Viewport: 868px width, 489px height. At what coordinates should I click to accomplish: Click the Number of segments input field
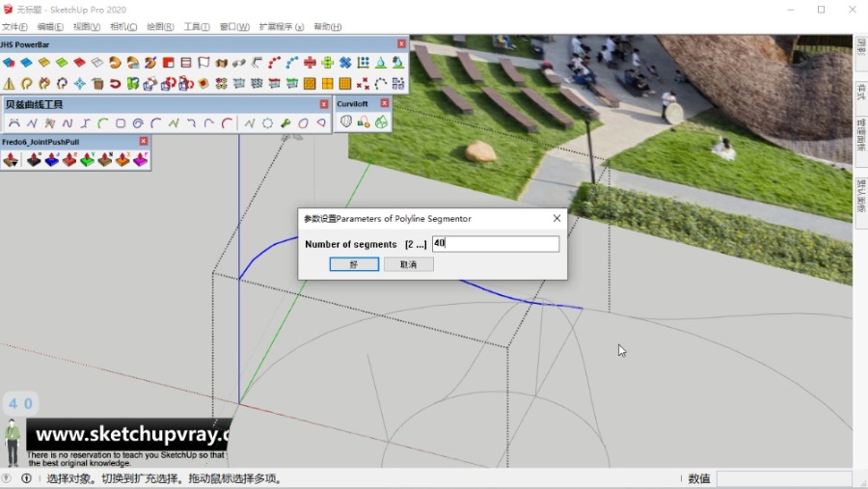[496, 244]
